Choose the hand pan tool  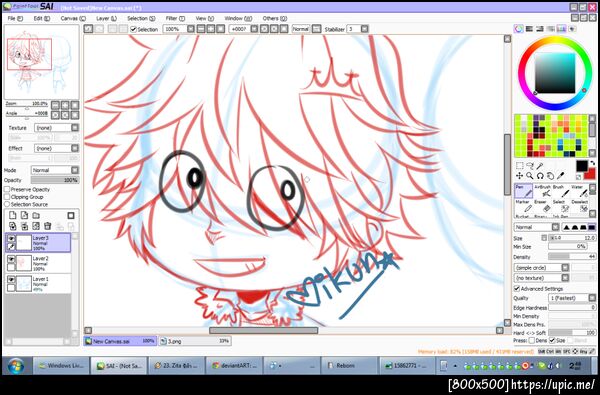(x=550, y=176)
